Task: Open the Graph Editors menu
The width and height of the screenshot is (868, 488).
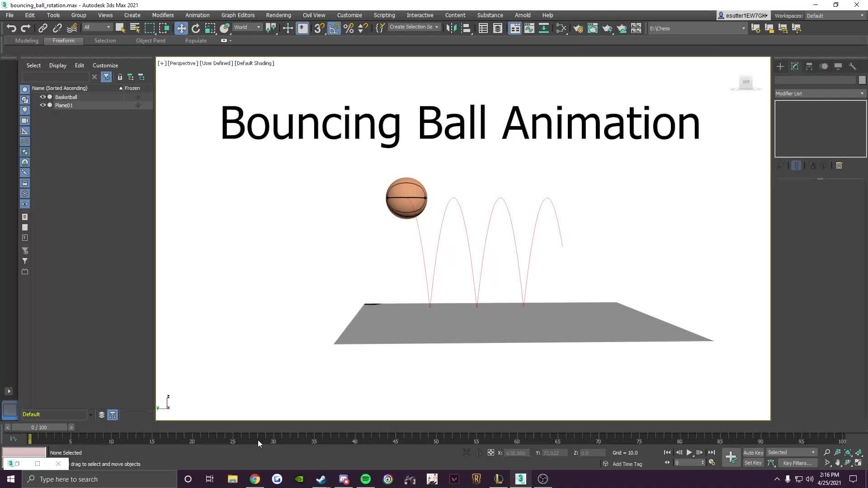Action: point(237,15)
